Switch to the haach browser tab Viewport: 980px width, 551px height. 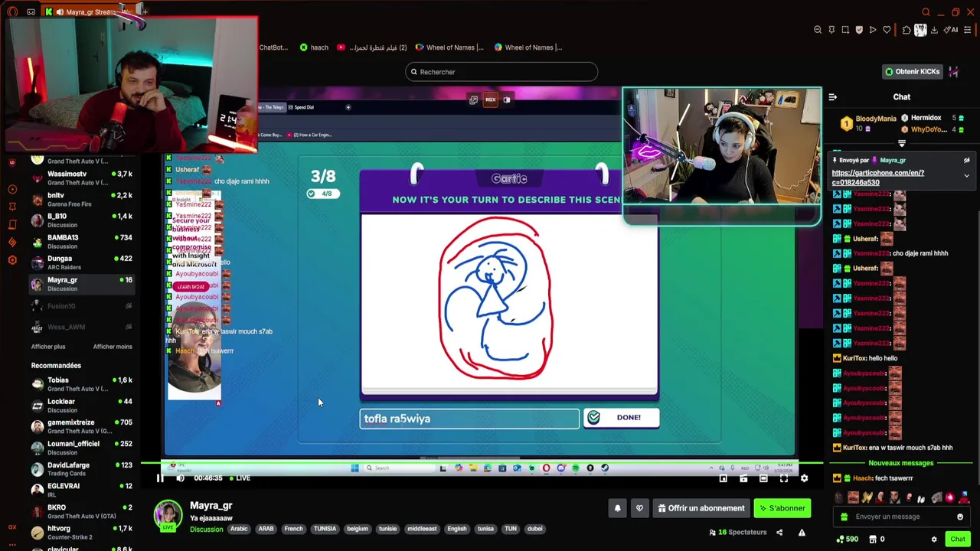315,47
